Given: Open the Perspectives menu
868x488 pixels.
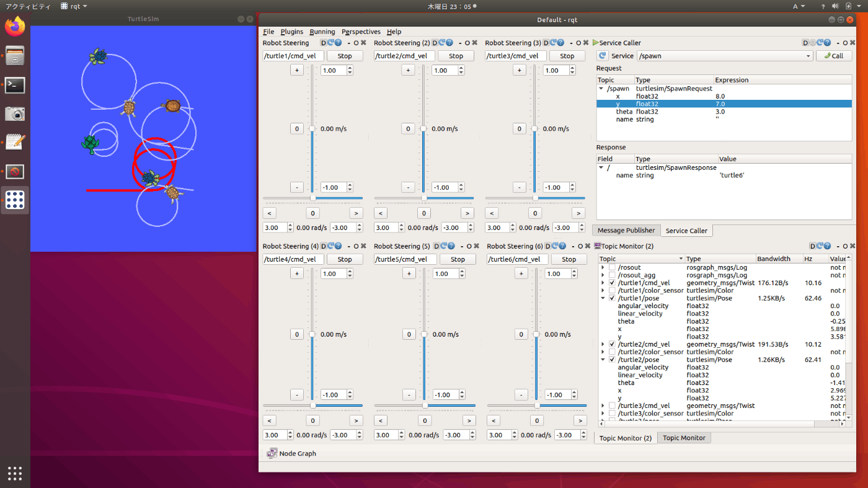Looking at the screenshot, I should 361,32.
